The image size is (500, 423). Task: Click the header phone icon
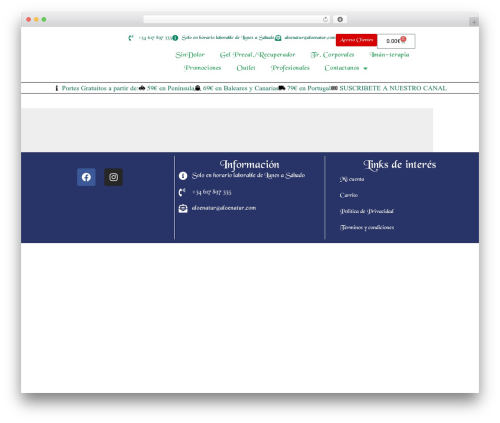[131, 38]
